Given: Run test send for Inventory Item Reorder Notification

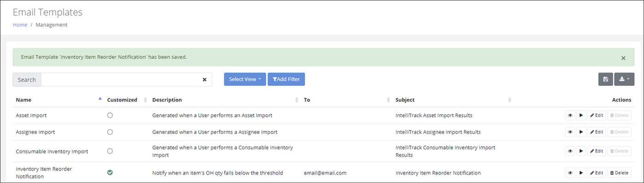Looking at the screenshot, I should 581,173.
